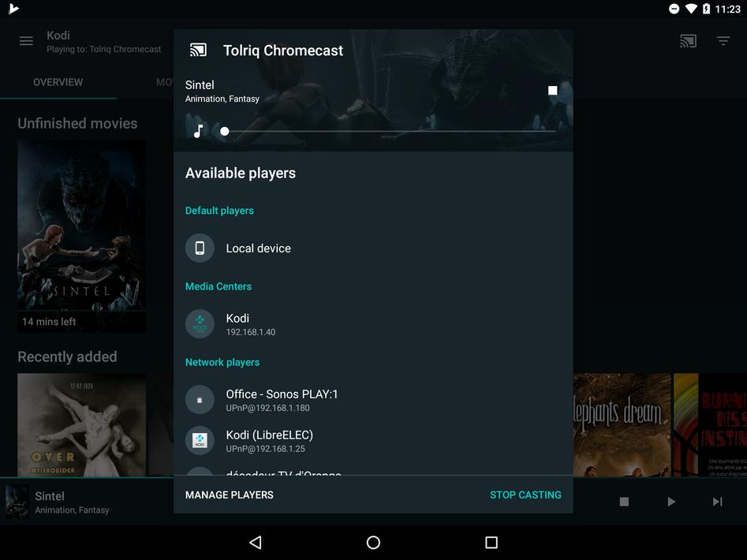This screenshot has width=747, height=560.
Task: Select Local device player
Action: point(373,248)
